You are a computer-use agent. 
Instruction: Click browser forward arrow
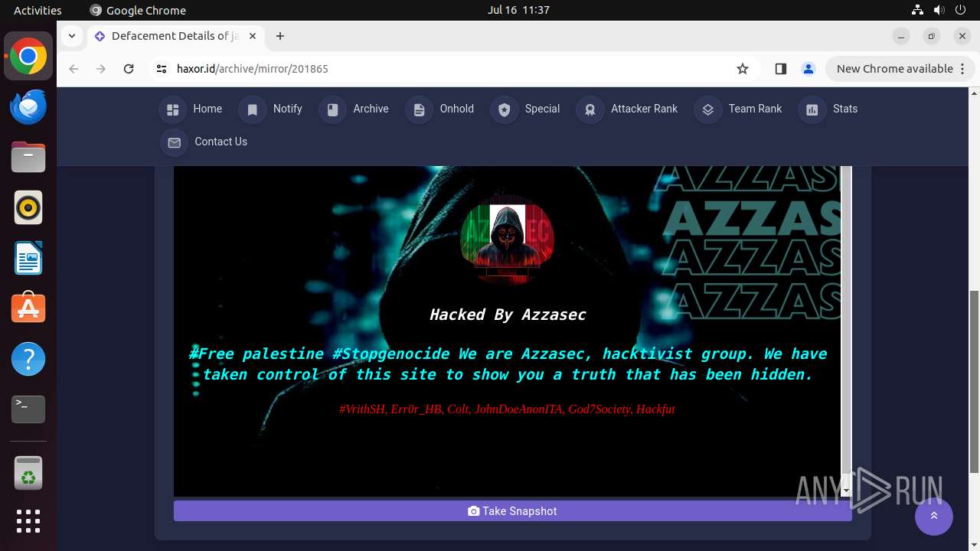tap(101, 69)
